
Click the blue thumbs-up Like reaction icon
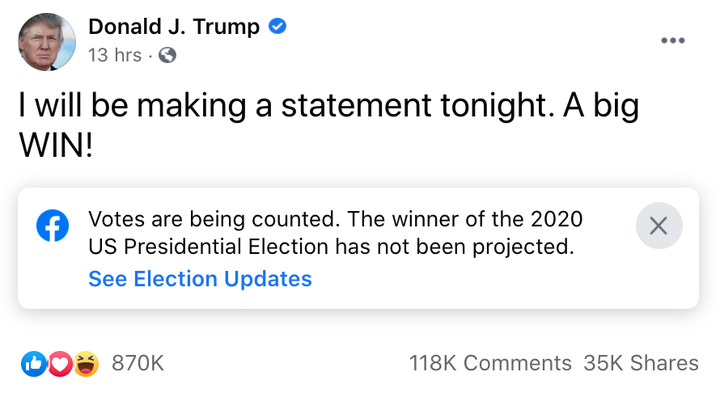pos(34,364)
